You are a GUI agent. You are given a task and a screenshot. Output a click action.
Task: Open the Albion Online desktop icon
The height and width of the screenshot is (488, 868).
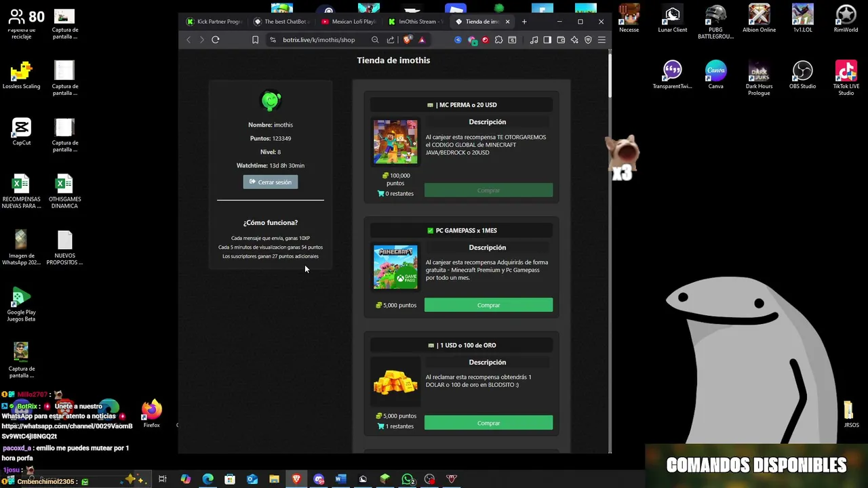click(x=759, y=19)
